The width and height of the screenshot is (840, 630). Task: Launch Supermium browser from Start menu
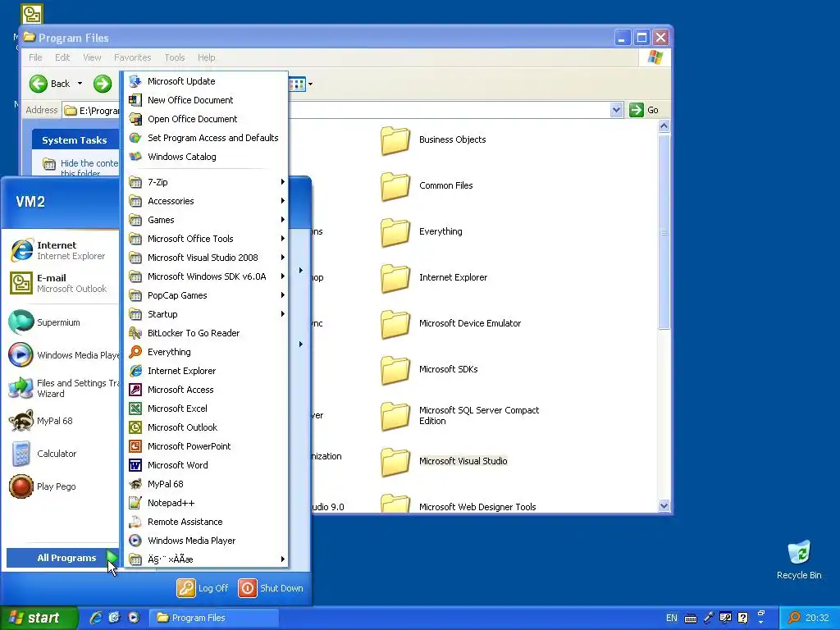[62, 322]
